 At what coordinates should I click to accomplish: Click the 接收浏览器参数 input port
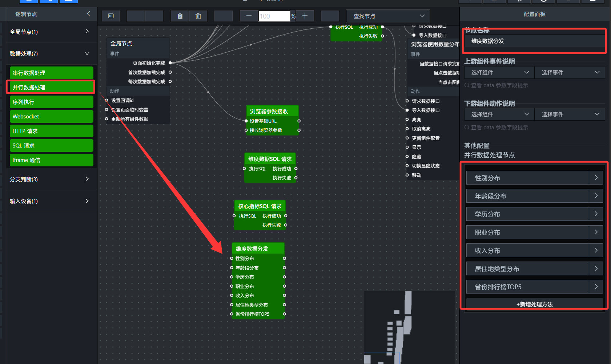pyautogui.click(x=246, y=130)
